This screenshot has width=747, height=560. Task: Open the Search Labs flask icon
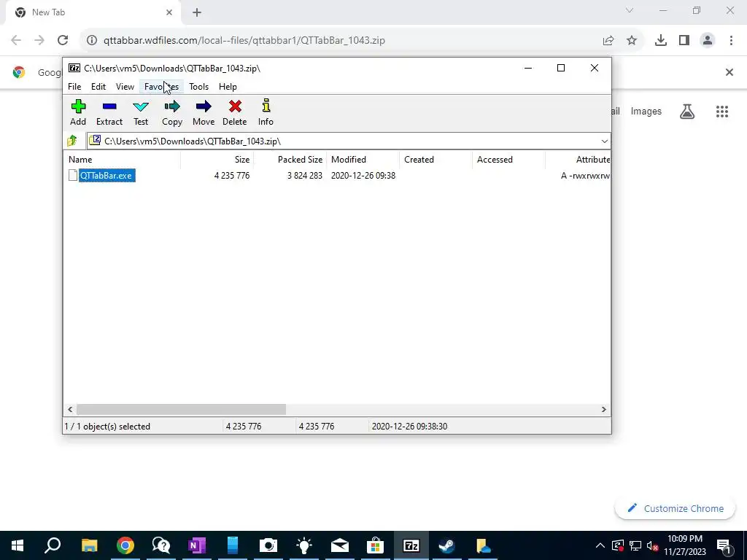coord(687,112)
